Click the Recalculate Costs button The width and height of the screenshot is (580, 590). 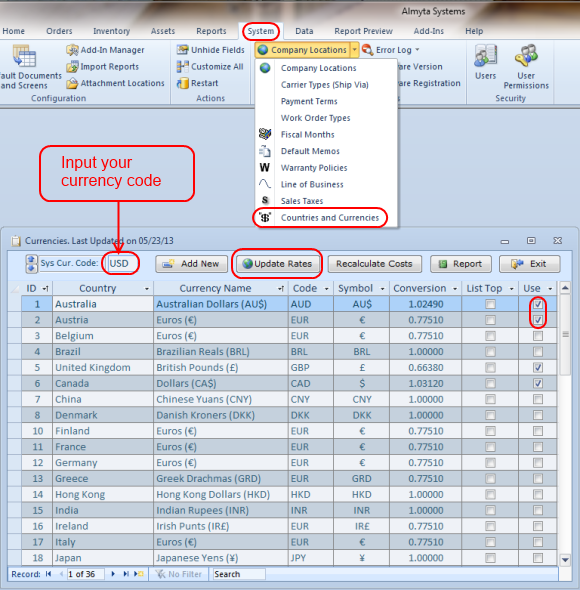(x=374, y=264)
